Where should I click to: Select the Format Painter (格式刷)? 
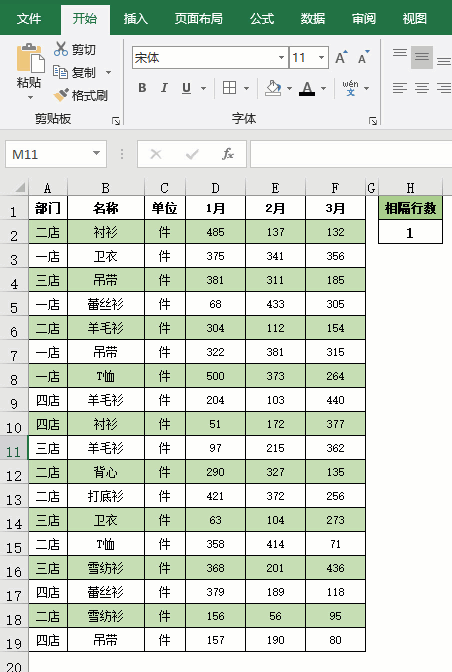pyautogui.click(x=81, y=95)
